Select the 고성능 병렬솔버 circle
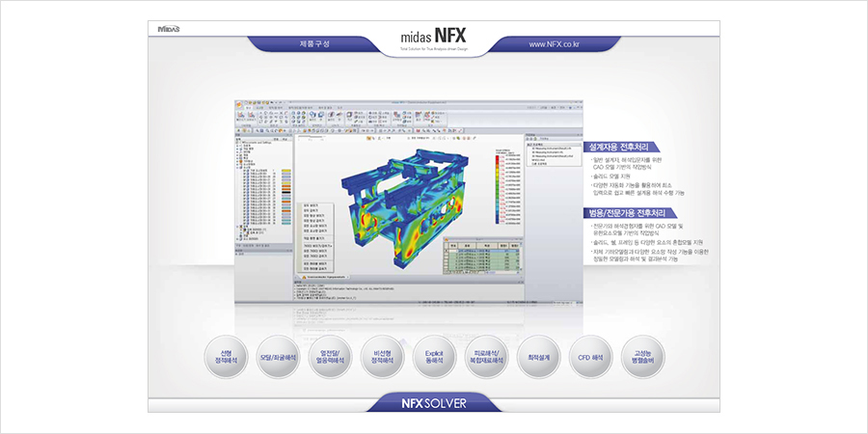This screenshot has width=868, height=434. click(x=642, y=357)
